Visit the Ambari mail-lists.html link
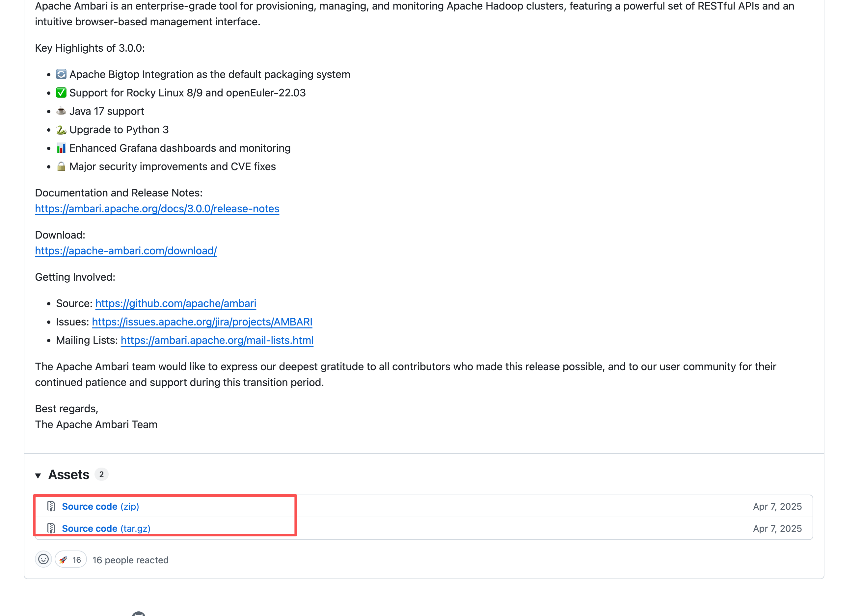Viewport: 860px width, 616px height. (x=217, y=340)
